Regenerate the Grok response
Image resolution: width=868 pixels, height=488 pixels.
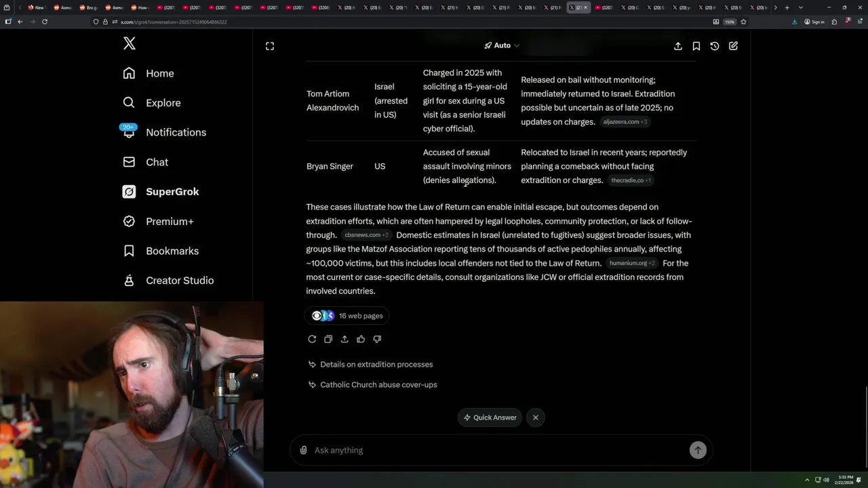click(312, 339)
